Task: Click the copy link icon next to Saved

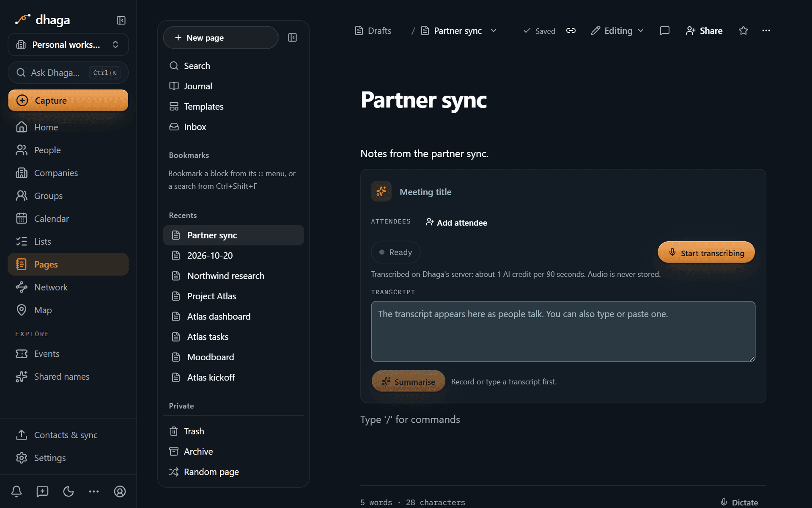Action: coord(571,30)
